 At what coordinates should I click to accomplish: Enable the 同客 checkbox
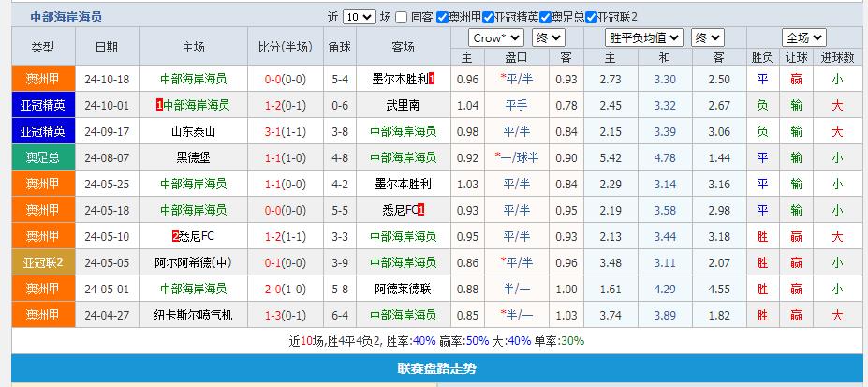pos(402,17)
